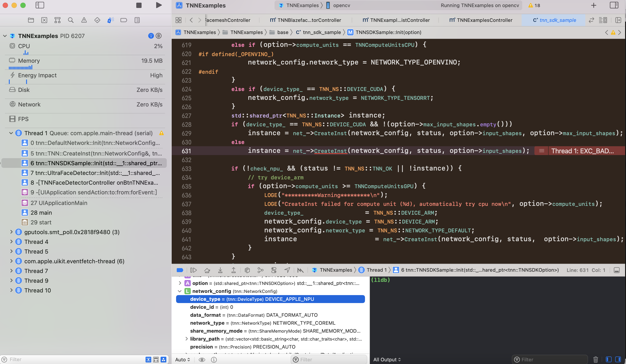Deactivate all breakpoints in debug bar

pos(180,270)
